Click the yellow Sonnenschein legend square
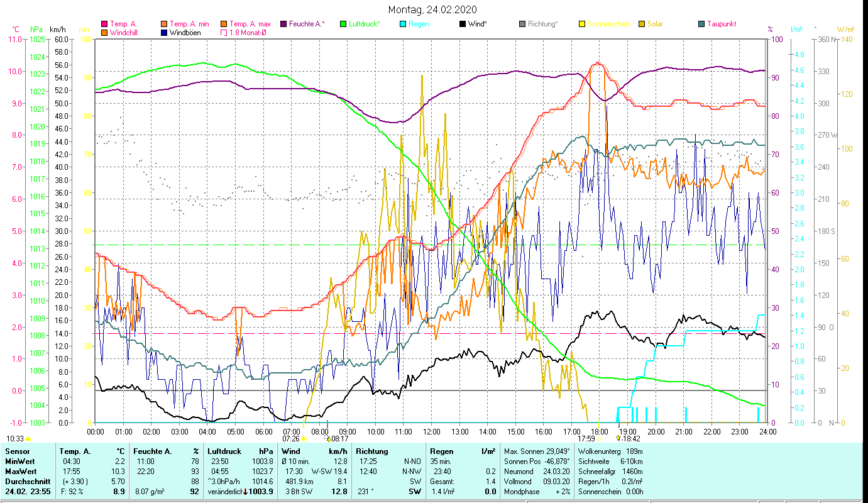 [582, 24]
